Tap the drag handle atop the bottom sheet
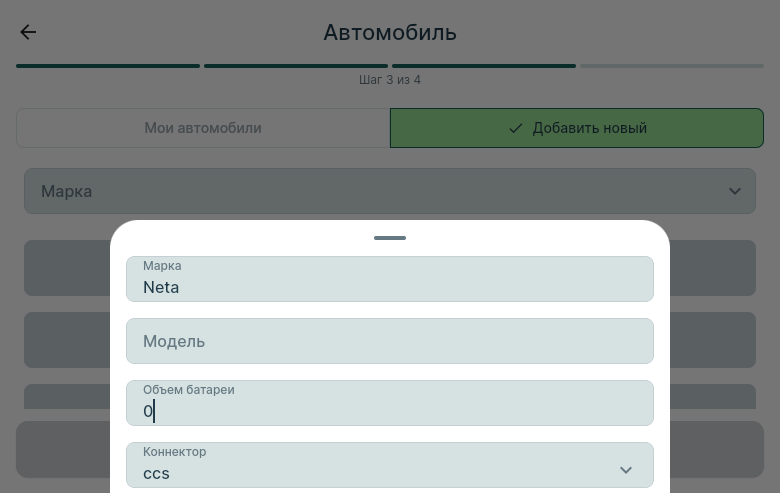The width and height of the screenshot is (780, 493). [390, 238]
